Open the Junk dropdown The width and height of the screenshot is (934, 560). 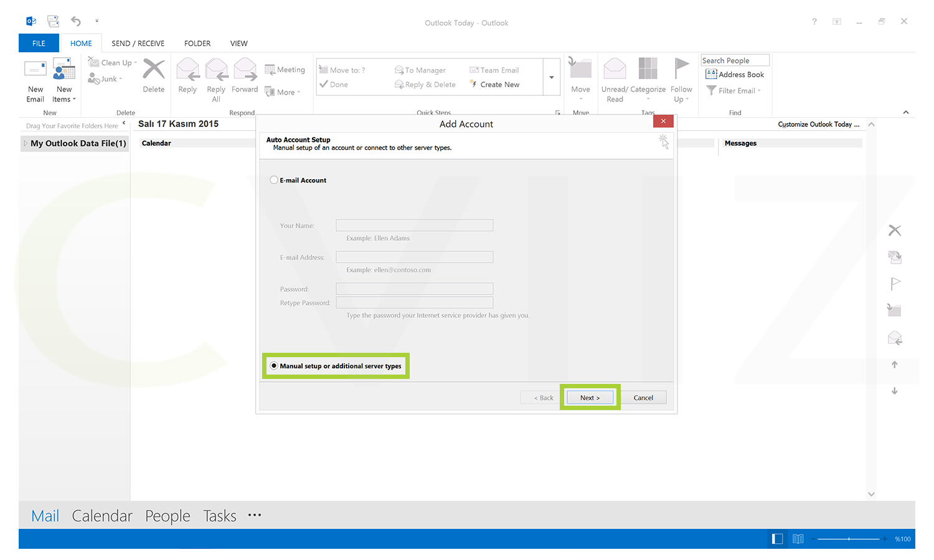pos(105,78)
